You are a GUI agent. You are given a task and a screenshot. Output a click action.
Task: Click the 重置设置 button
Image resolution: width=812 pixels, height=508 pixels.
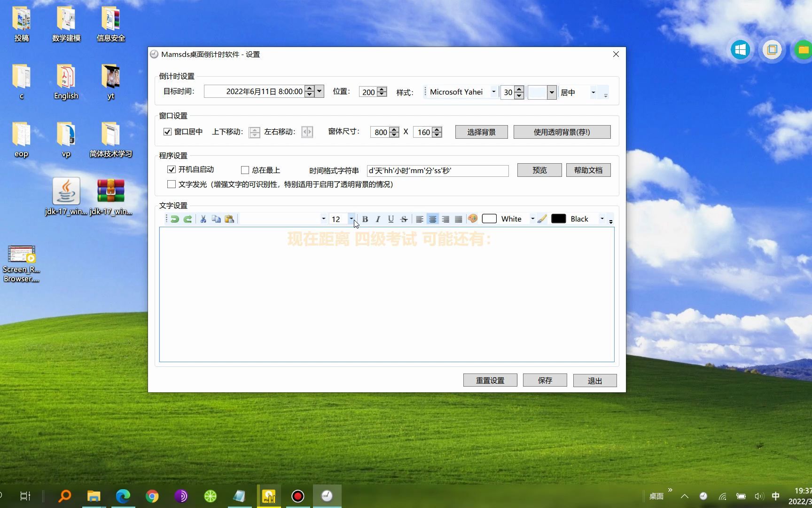click(x=490, y=380)
